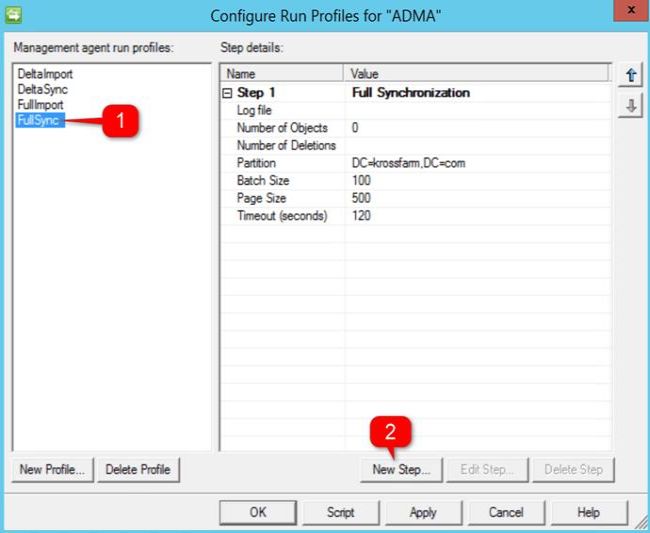
Task: Click the DC=krossfarm,DC=com partition value
Action: (x=408, y=163)
